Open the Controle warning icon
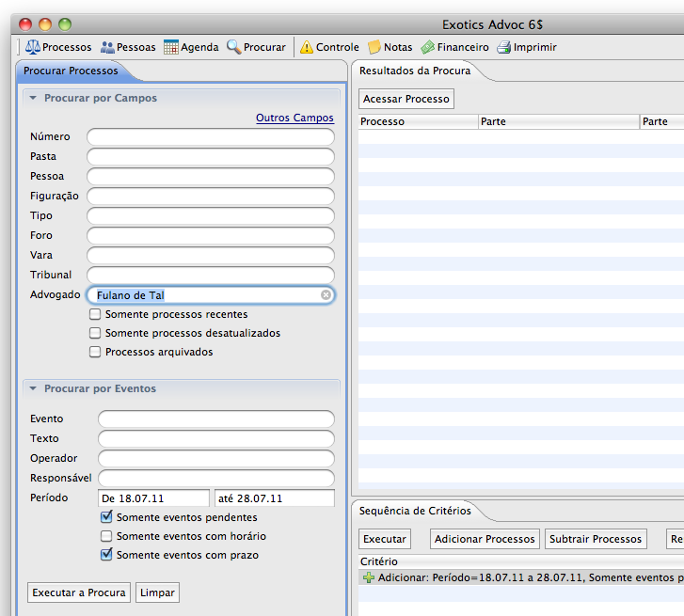This screenshot has width=684, height=616. pyautogui.click(x=307, y=47)
